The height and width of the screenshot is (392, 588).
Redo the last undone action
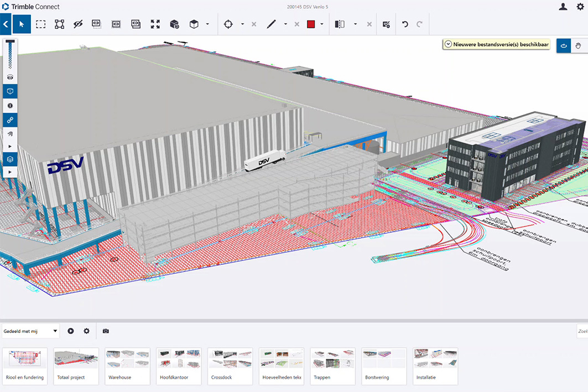[419, 24]
